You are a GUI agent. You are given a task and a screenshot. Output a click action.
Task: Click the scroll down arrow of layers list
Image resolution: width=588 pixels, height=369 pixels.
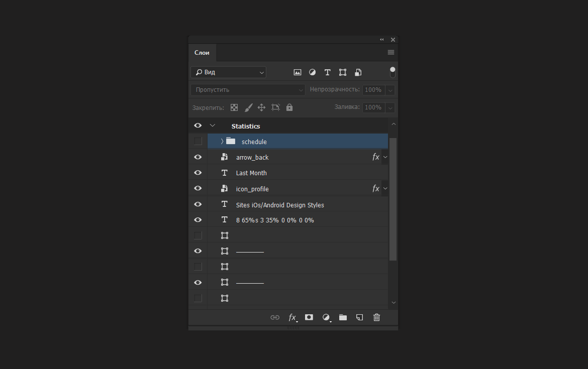(x=394, y=302)
